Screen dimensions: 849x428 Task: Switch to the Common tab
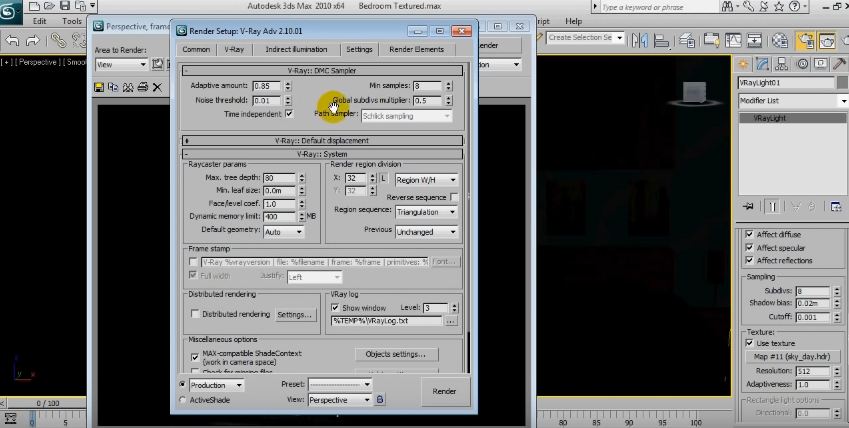point(196,49)
